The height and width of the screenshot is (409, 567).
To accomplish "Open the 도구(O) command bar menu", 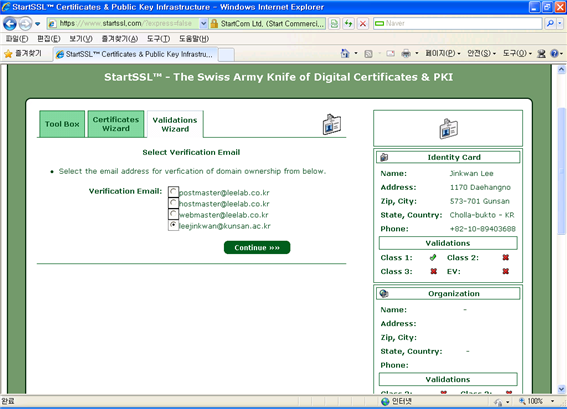I will (x=517, y=54).
